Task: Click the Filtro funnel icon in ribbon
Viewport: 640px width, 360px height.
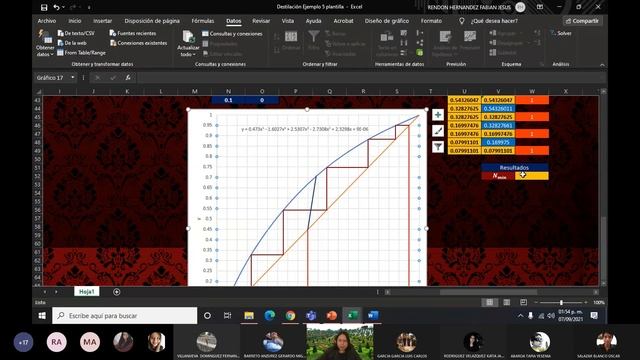Action: (313, 40)
